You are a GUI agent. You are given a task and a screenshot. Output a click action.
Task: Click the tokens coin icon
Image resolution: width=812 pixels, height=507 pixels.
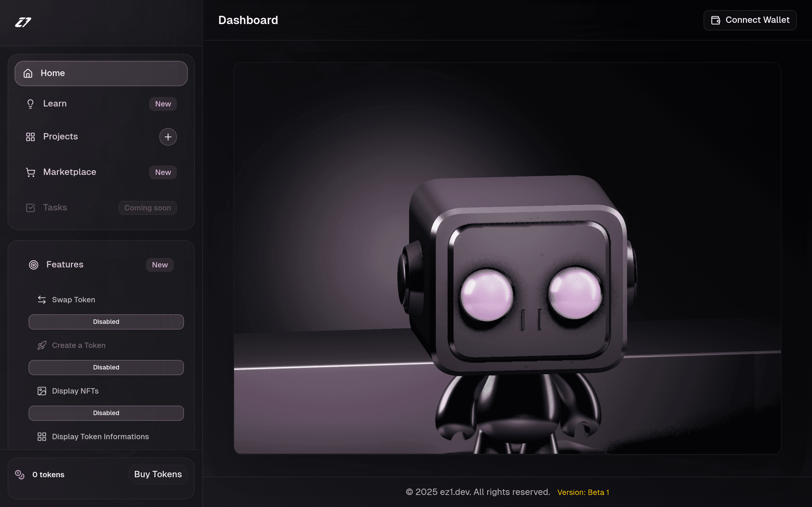20,474
